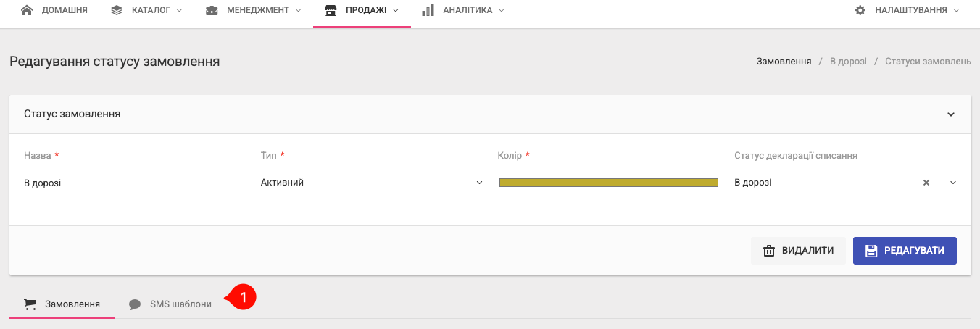Go to the Замовлення breadcrumb link
This screenshot has width=980, height=329.
(x=784, y=62)
